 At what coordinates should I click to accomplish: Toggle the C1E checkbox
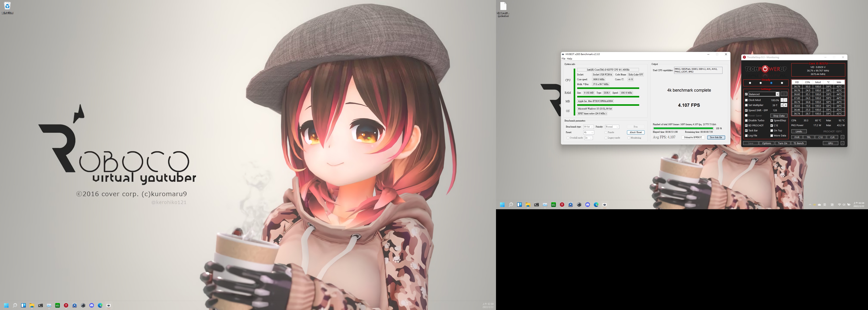point(772,125)
